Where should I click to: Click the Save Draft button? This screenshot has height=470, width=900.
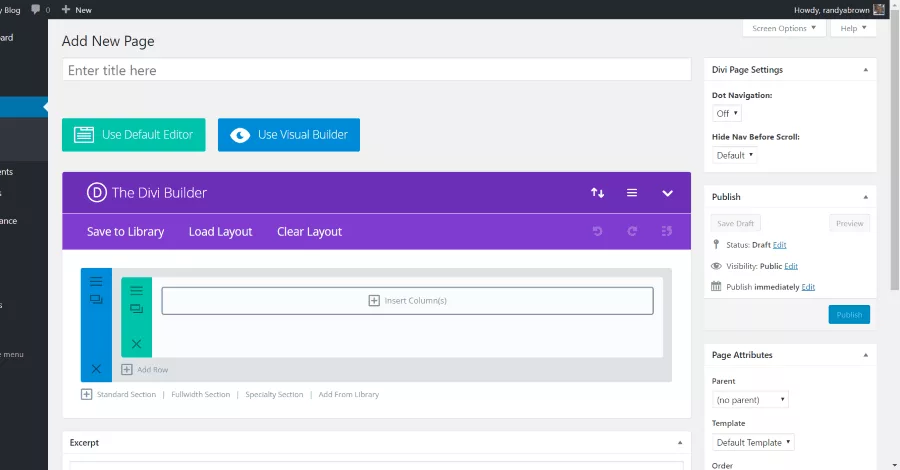[735, 223]
